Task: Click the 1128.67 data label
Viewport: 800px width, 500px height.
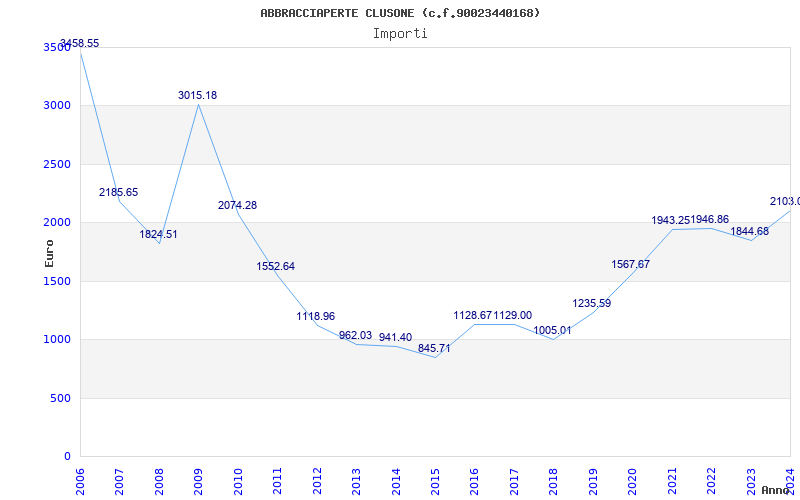Action: click(x=472, y=316)
